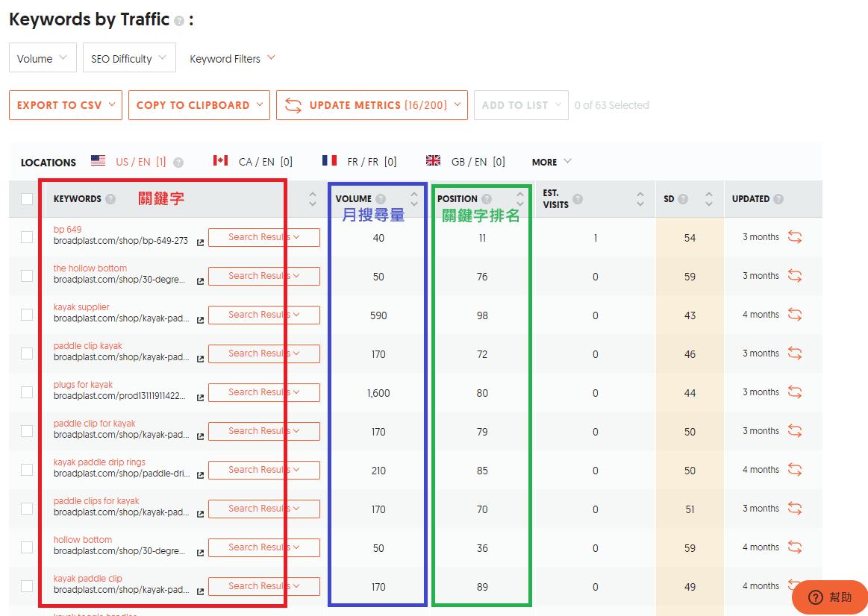This screenshot has width=868, height=616.
Task: Open the plugs for kayak keyword link
Action: click(x=83, y=384)
